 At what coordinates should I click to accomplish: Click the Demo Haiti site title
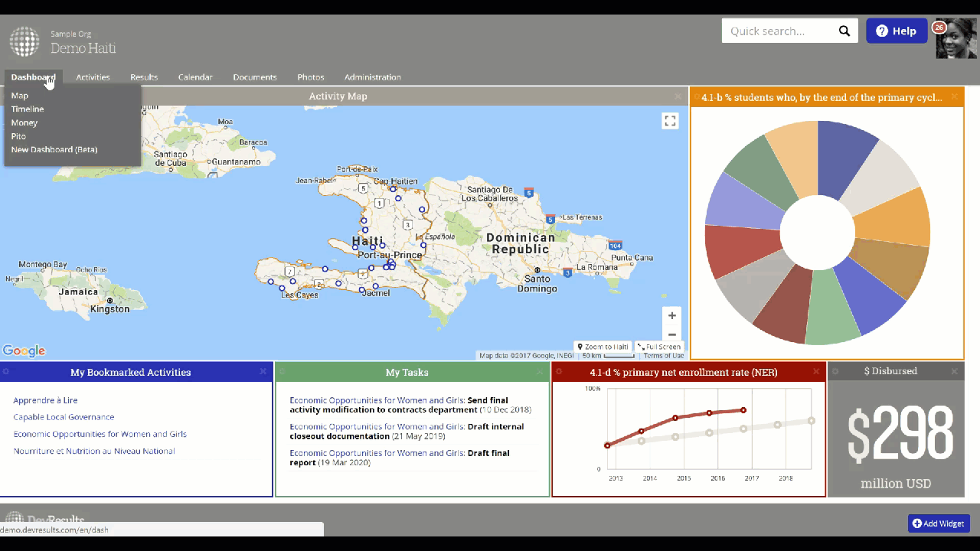(83, 48)
